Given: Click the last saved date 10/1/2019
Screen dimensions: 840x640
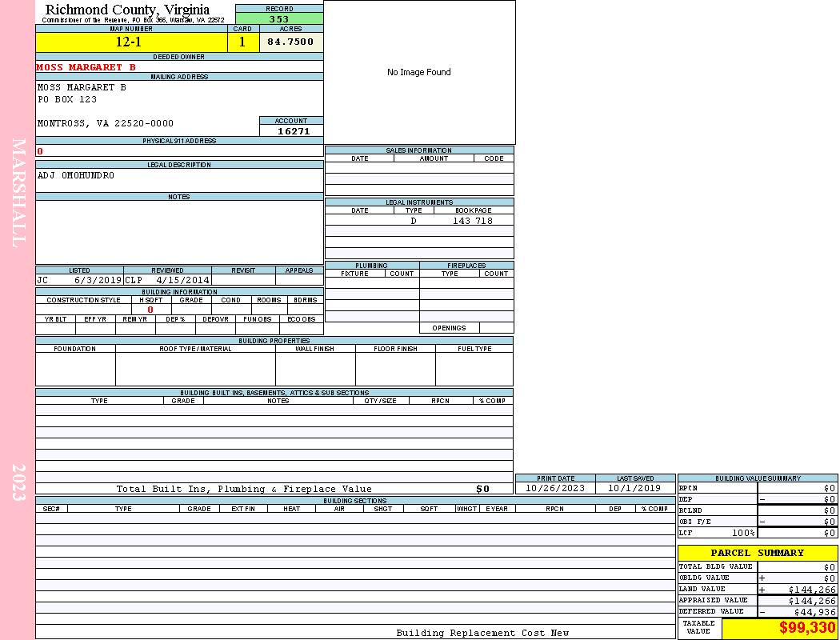Looking at the screenshot, I should click(634, 488).
